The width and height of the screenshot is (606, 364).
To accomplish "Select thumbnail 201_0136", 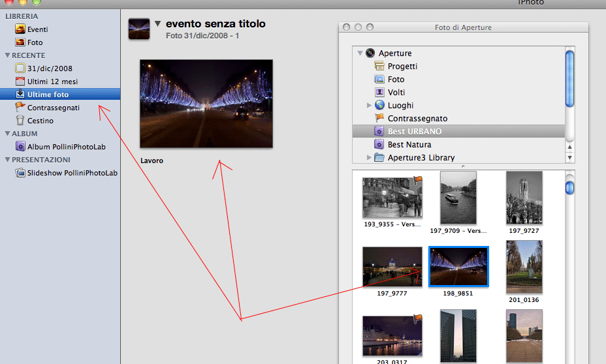I will [x=524, y=267].
